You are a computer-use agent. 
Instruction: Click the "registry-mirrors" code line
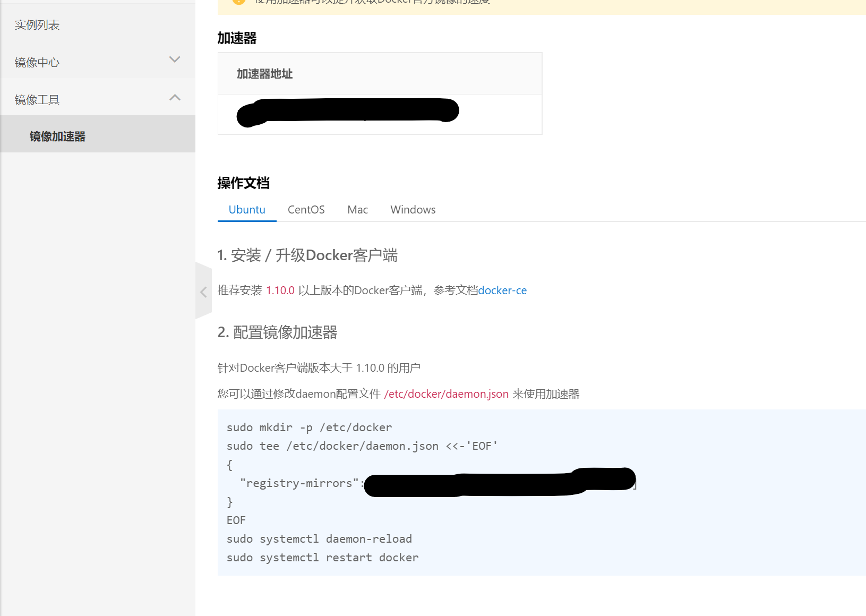pos(438,483)
